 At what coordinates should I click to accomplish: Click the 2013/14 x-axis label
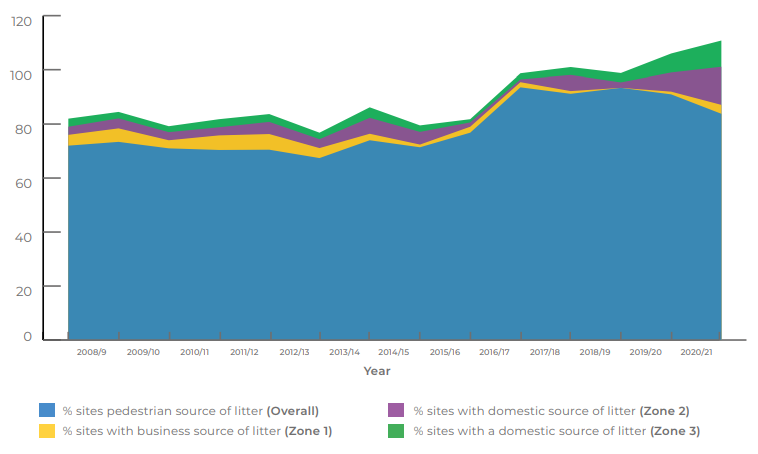pos(344,352)
